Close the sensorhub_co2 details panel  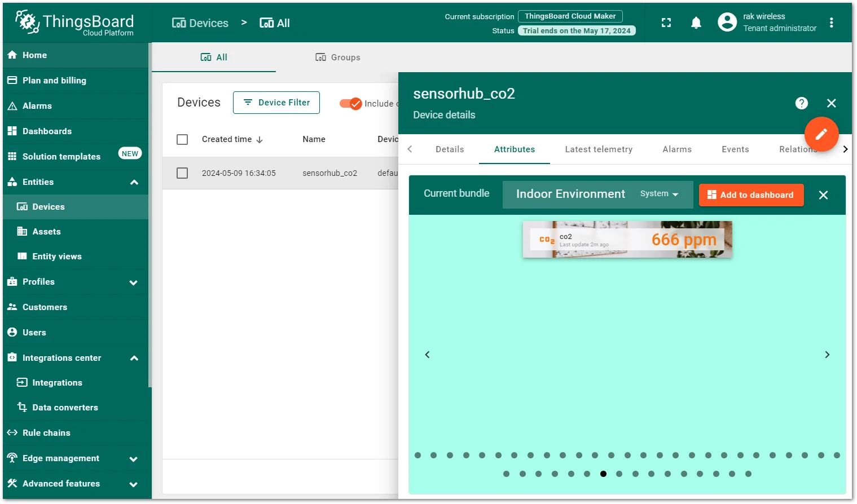(831, 103)
